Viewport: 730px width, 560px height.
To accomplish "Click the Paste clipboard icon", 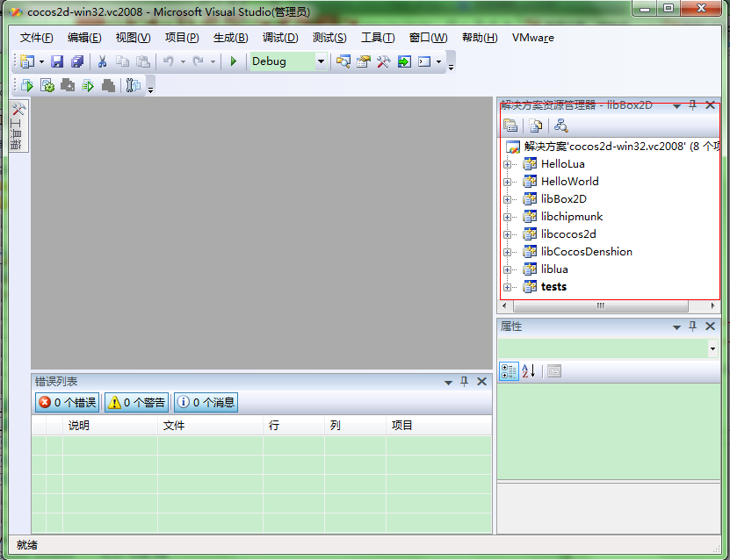I will click(143, 61).
